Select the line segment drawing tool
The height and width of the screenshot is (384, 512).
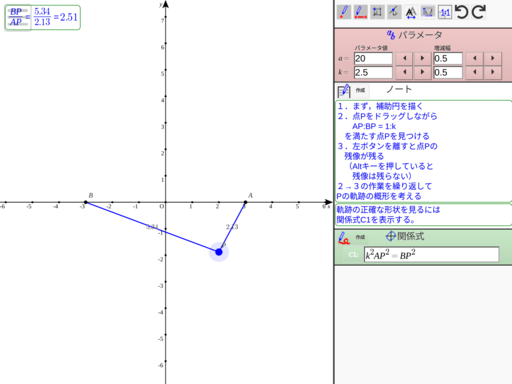pyautogui.click(x=360, y=12)
